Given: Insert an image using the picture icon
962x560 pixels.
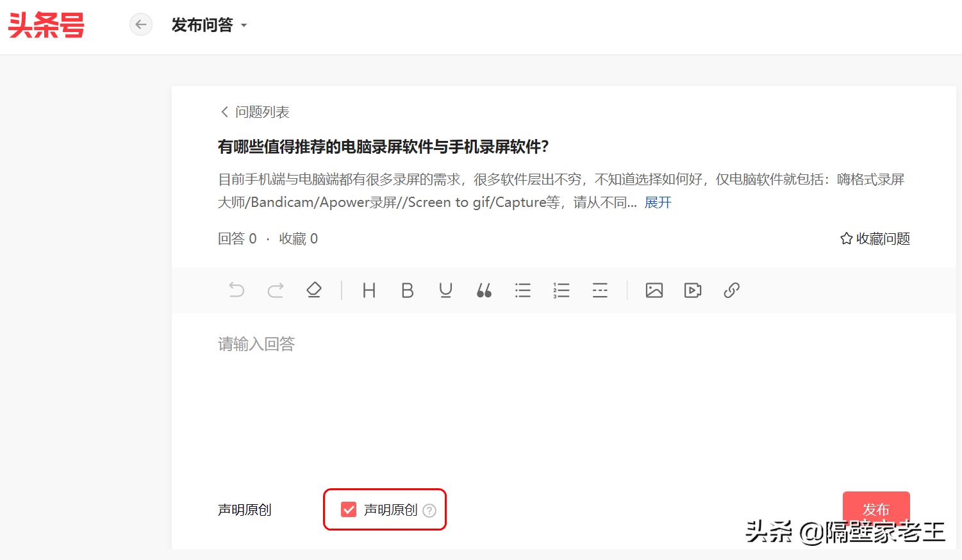Looking at the screenshot, I should (654, 290).
